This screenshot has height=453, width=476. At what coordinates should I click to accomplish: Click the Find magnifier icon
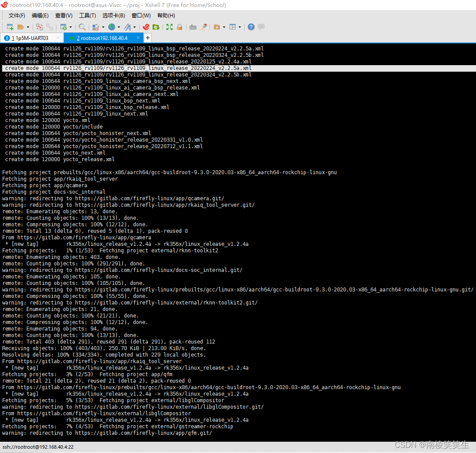point(82,27)
